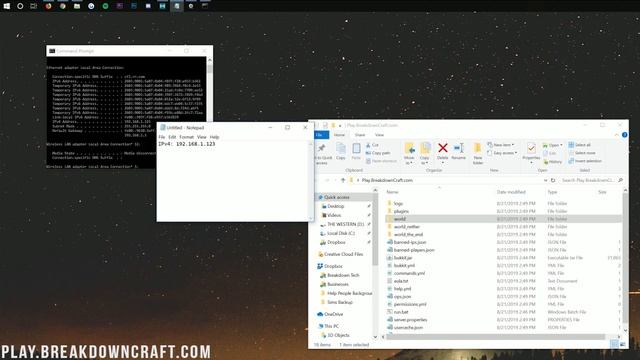Select the world_nether folder
This screenshot has width=640, height=360.
(x=407, y=227)
